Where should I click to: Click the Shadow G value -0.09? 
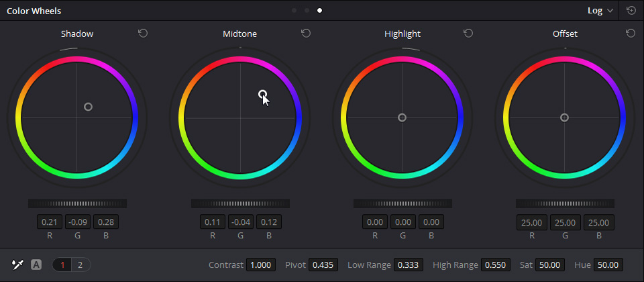coord(78,222)
